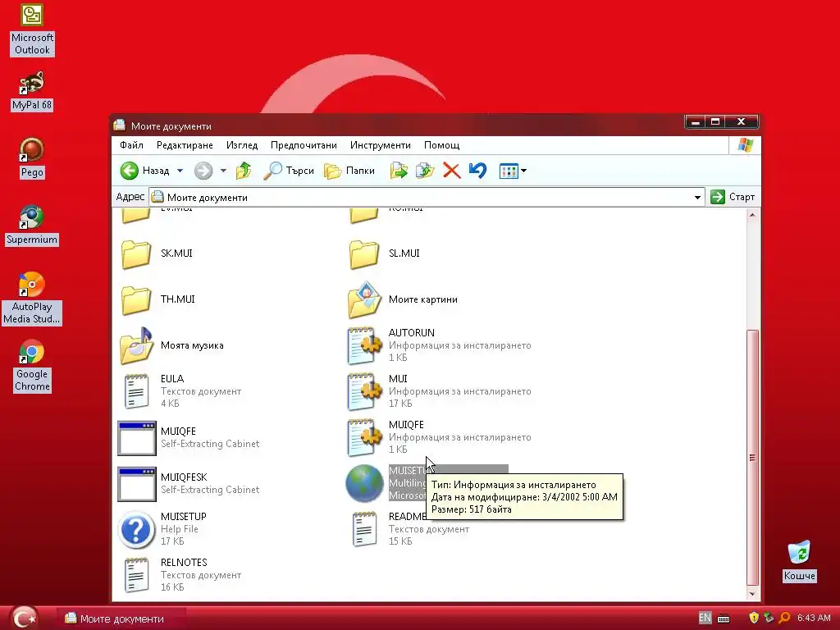Viewport: 840px width, 630px height.
Task: Click the red Delete X icon
Action: (x=452, y=171)
